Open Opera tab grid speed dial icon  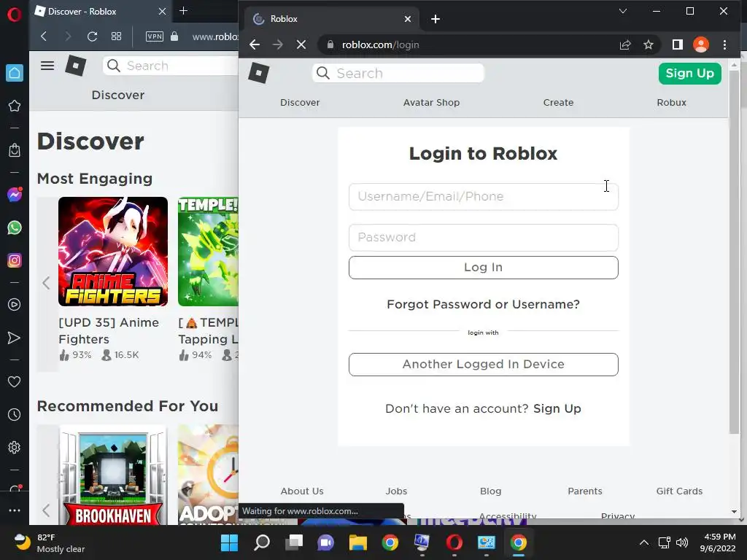(x=116, y=36)
